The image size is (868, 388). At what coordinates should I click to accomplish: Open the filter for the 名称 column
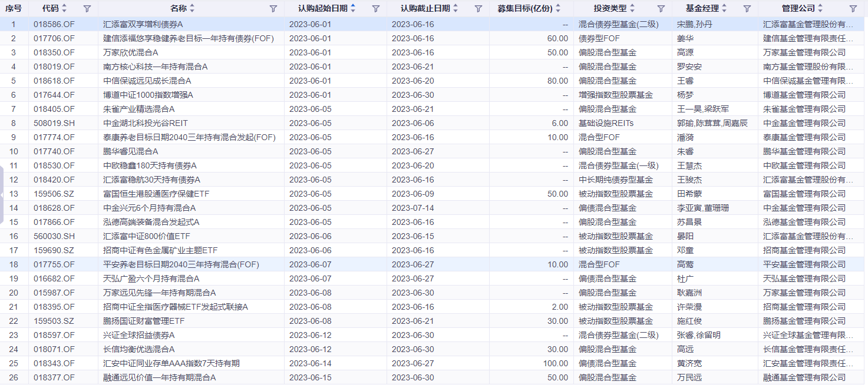(273, 9)
